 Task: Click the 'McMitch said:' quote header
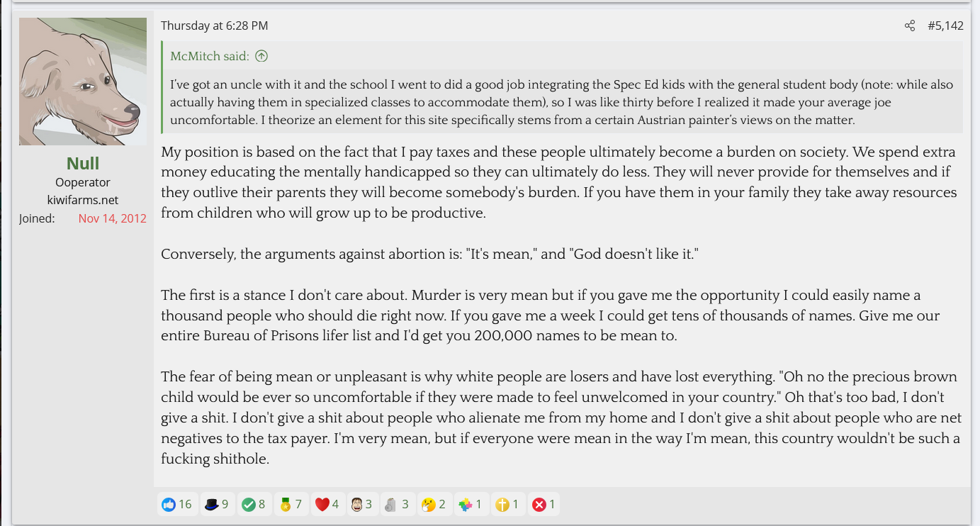pyautogui.click(x=210, y=56)
